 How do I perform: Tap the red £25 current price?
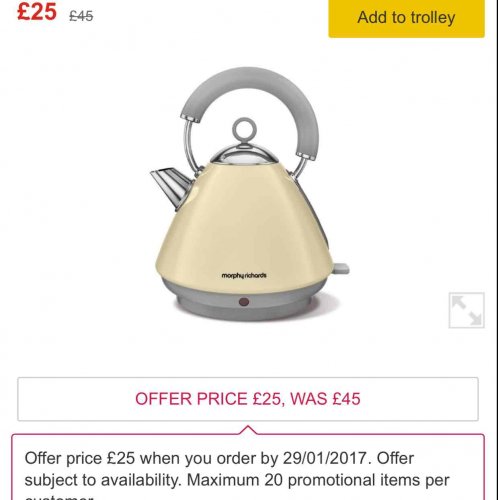pos(37,12)
